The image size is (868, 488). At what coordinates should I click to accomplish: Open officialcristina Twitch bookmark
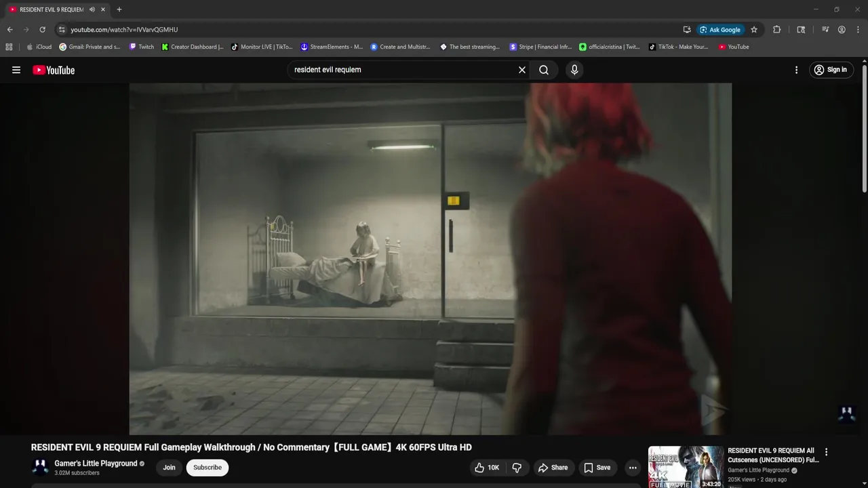(610, 47)
